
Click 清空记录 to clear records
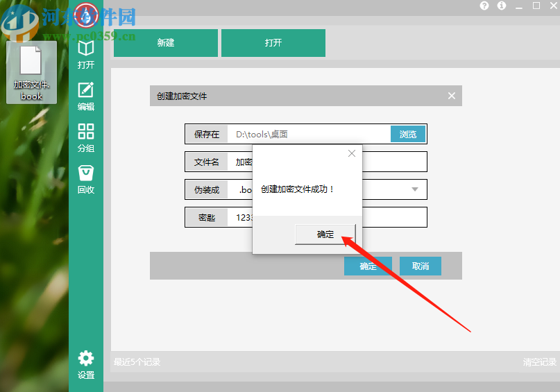[540, 362]
